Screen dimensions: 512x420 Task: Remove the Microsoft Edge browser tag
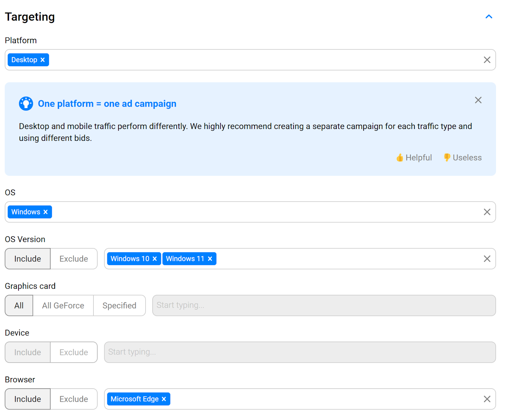pos(164,399)
